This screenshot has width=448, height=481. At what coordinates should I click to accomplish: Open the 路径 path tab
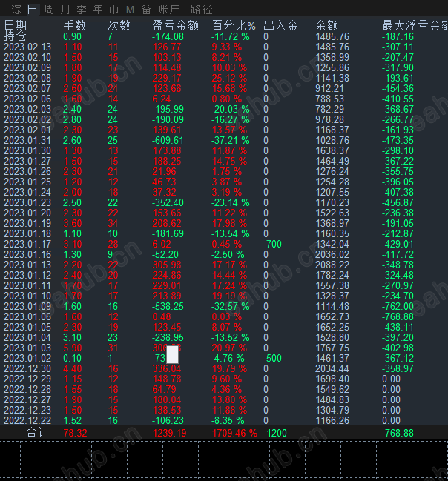click(x=202, y=10)
